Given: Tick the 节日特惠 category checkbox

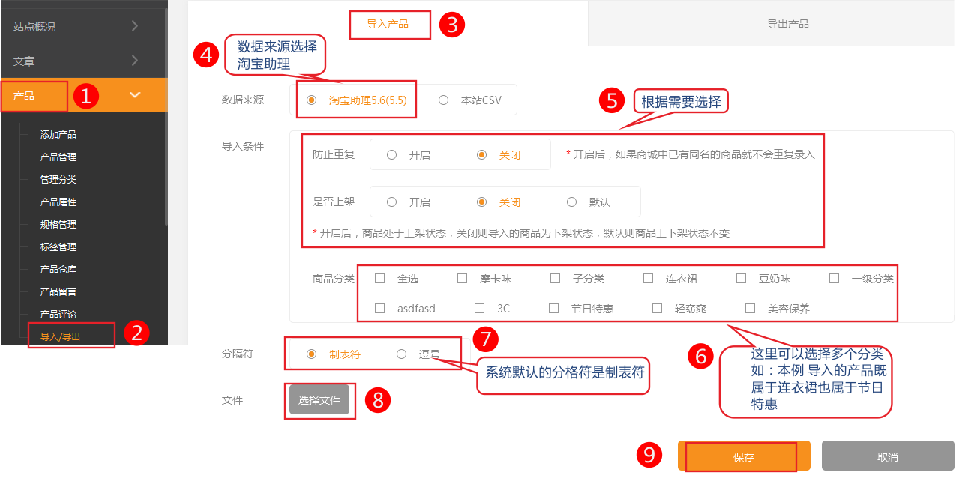Looking at the screenshot, I should point(554,309).
